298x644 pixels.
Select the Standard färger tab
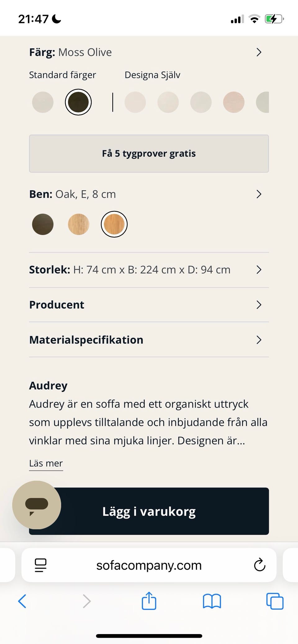click(62, 75)
